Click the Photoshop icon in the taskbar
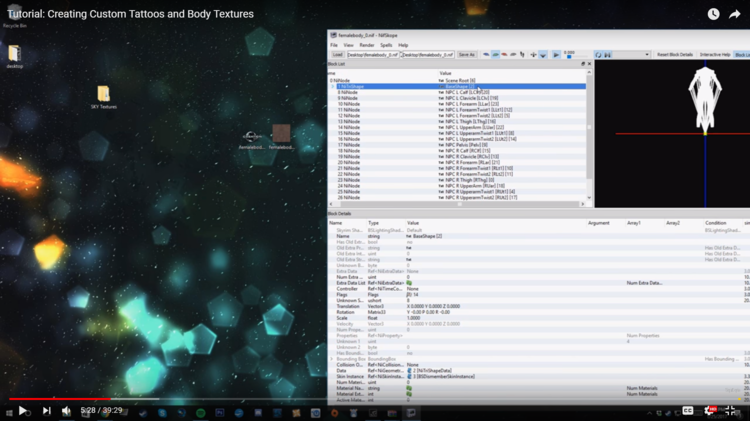The width and height of the screenshot is (750, 421). (x=220, y=413)
